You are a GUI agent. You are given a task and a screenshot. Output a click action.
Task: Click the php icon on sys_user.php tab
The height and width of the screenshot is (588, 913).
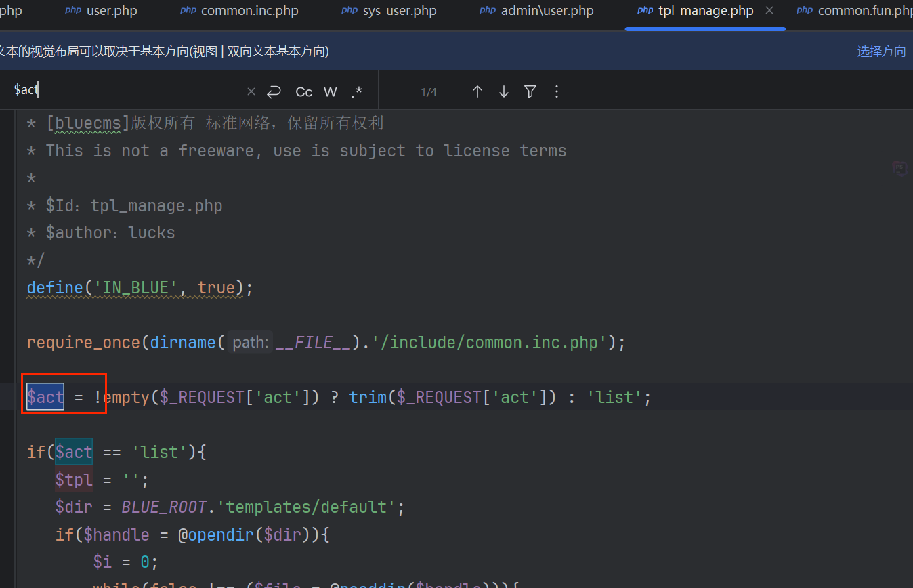[349, 11]
